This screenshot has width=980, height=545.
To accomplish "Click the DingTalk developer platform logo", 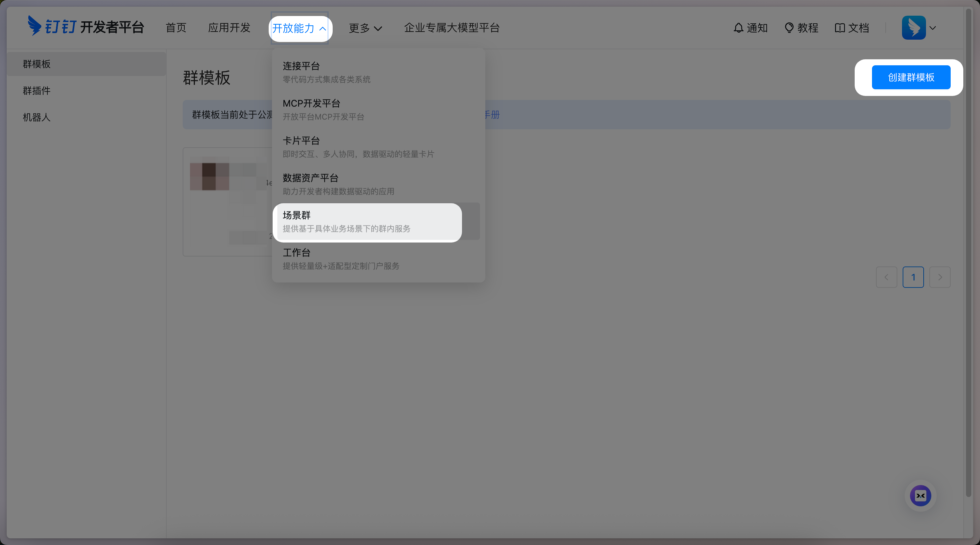I will point(86,27).
